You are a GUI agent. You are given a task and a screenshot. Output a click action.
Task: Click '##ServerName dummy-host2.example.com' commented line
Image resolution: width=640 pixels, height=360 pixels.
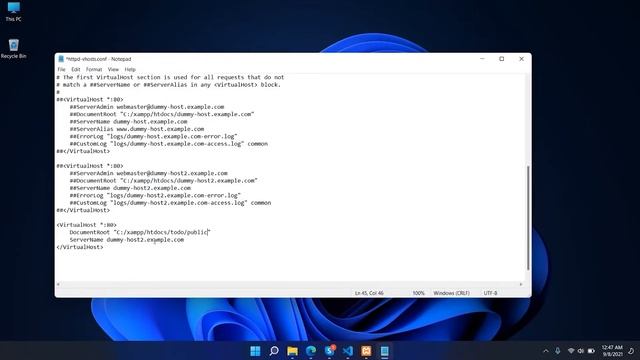tap(130, 188)
